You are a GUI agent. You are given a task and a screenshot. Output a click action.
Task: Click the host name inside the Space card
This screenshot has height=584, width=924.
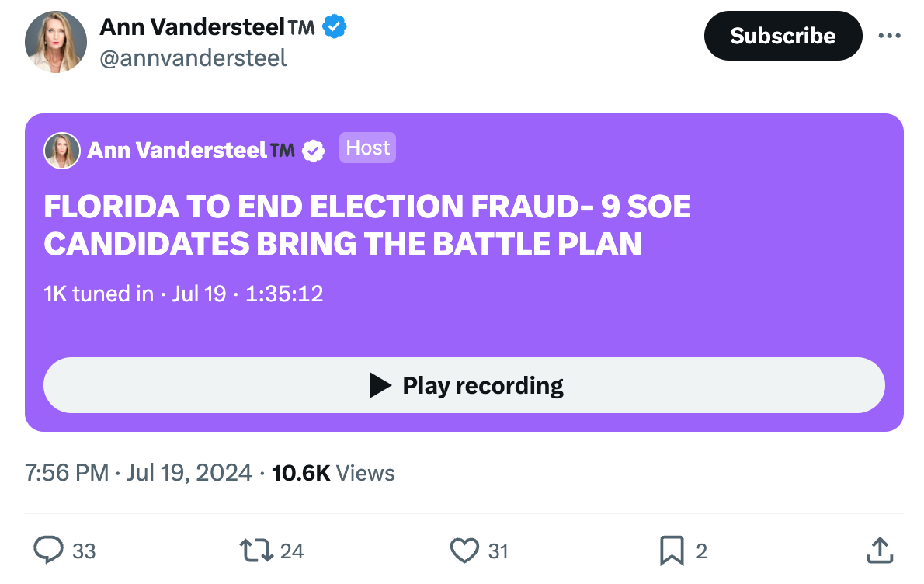click(x=178, y=151)
